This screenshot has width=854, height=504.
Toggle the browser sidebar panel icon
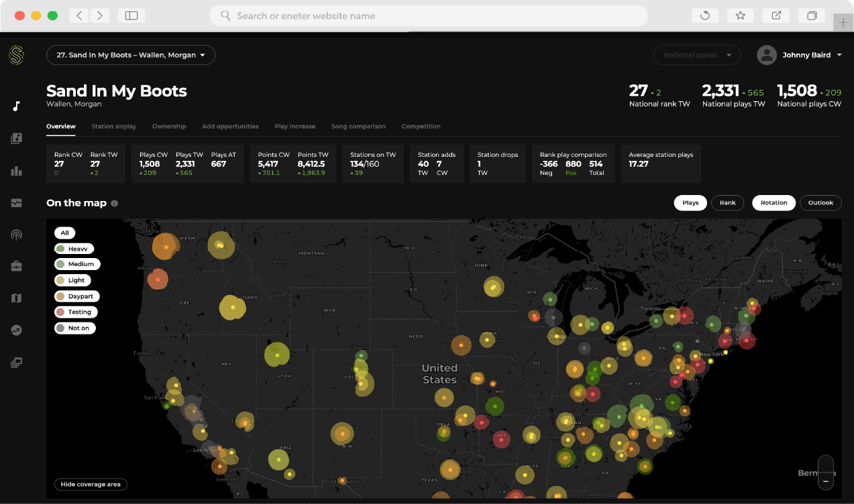pos(131,15)
